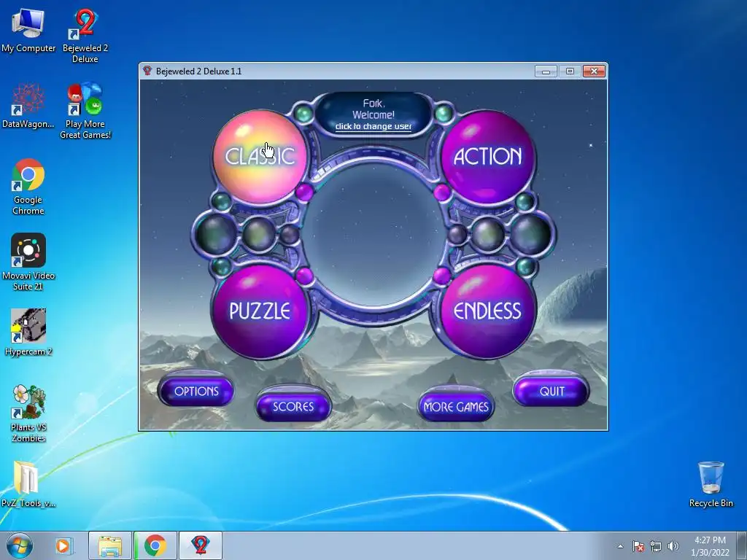View high Scores
Image resolution: width=747 pixels, height=560 pixels.
(x=293, y=407)
